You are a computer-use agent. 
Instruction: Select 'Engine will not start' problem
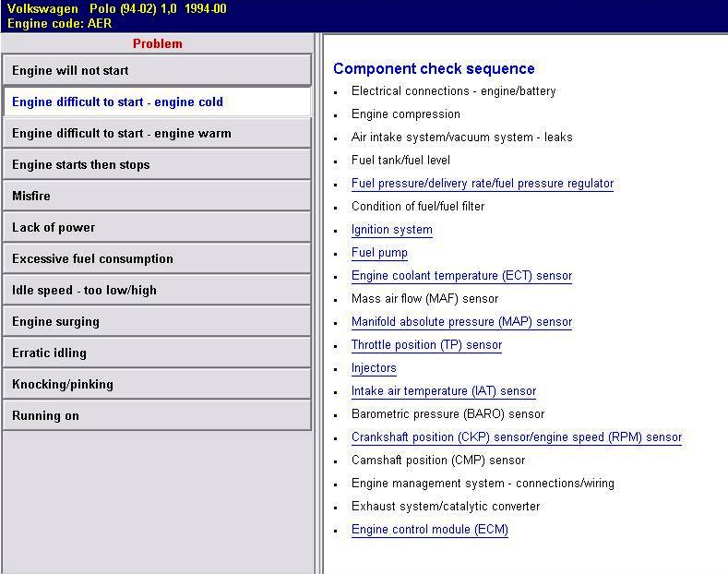(x=157, y=70)
